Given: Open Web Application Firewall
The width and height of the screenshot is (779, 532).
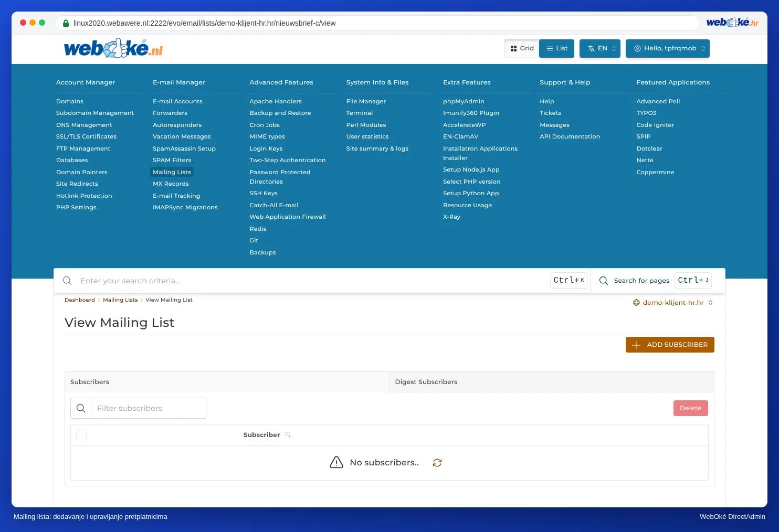Looking at the screenshot, I should [288, 217].
